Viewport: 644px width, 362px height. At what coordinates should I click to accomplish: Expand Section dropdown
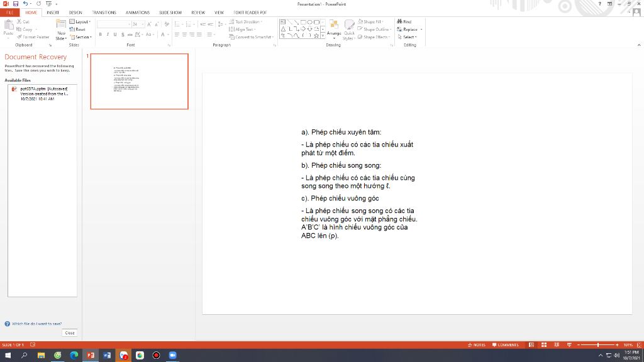pos(80,37)
